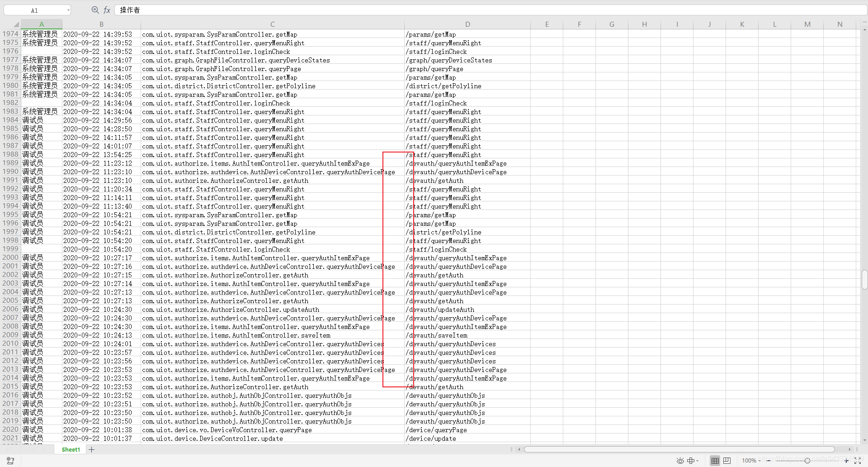Click zoom out minus button
This screenshot has height=467, width=868.
coord(769,461)
